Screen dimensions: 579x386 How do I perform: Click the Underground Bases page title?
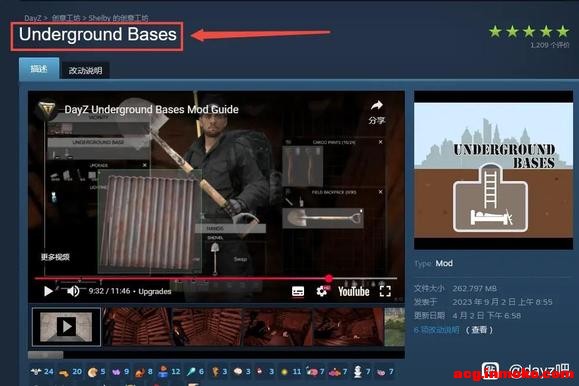pos(97,35)
